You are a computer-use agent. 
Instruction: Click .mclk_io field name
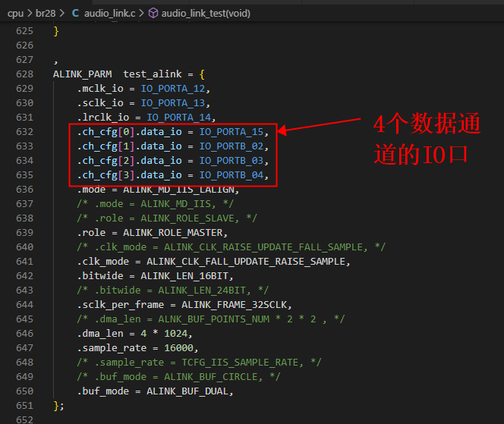(x=100, y=89)
